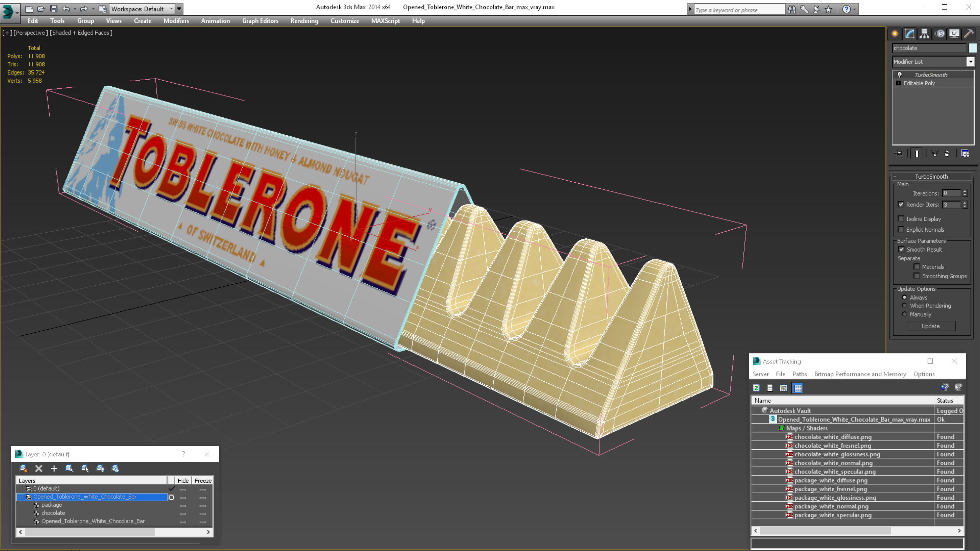Open the Graph Editors menu
Screen dimensions: 980x551
tap(260, 21)
